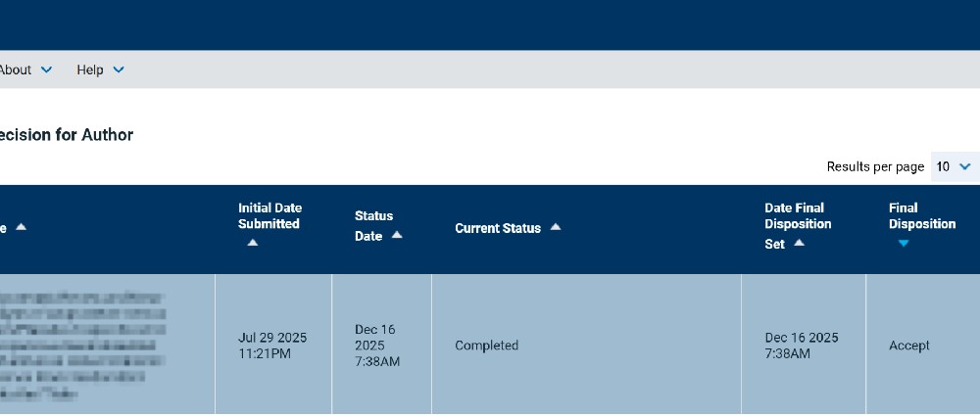The width and height of the screenshot is (980, 416).
Task: Expand the About menu chevron
Action: [47, 69]
